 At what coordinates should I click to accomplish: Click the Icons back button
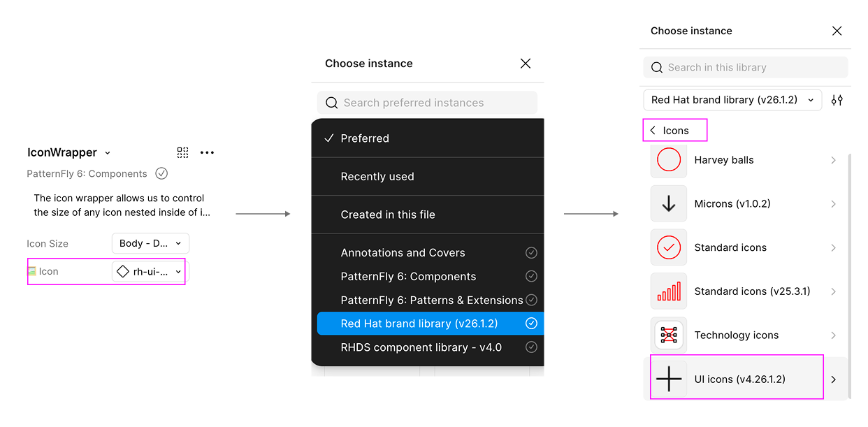pyautogui.click(x=674, y=130)
